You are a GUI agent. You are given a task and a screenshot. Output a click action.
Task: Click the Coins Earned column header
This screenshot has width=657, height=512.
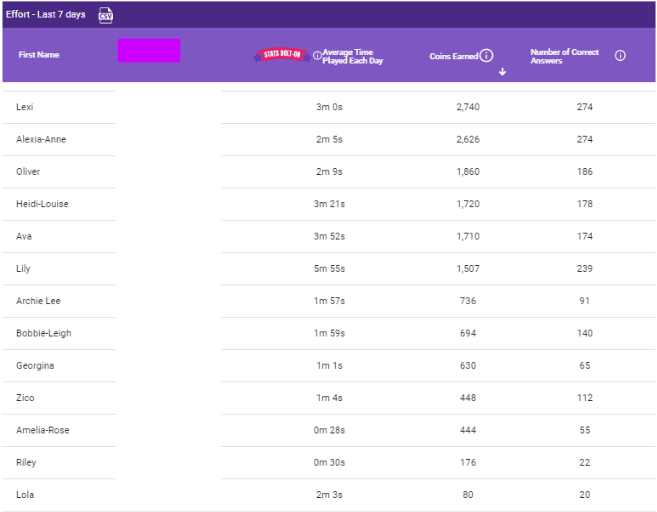(x=453, y=57)
